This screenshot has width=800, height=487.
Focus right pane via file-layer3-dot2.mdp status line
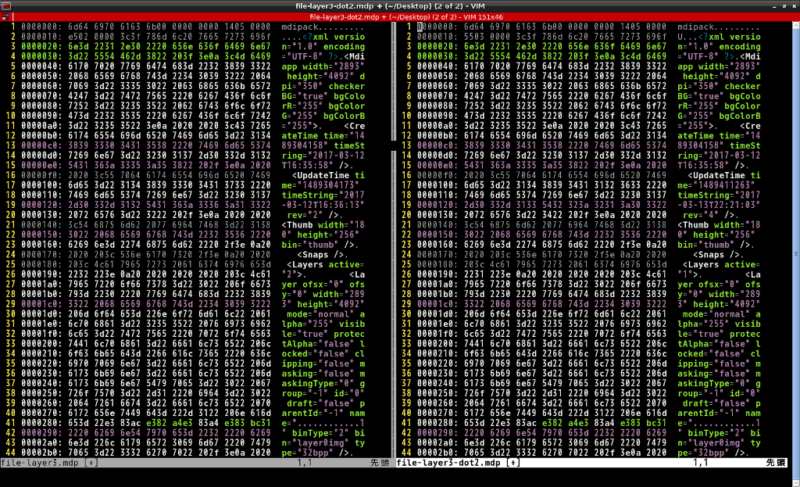tap(591, 463)
